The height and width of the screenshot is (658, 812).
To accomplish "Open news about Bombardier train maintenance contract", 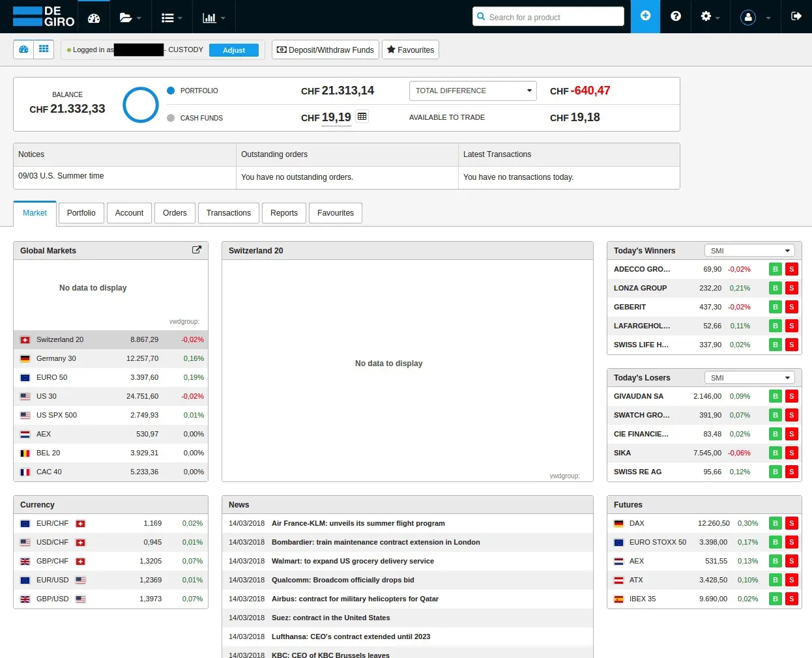I will [376, 542].
